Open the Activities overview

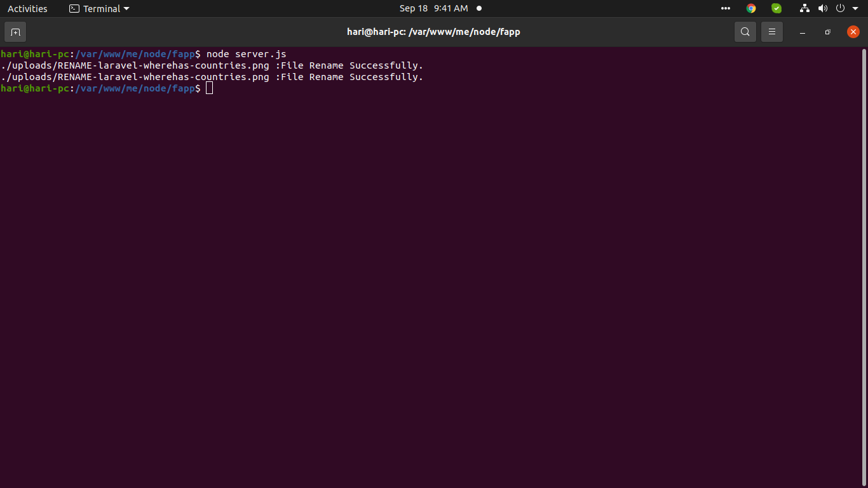27,8
